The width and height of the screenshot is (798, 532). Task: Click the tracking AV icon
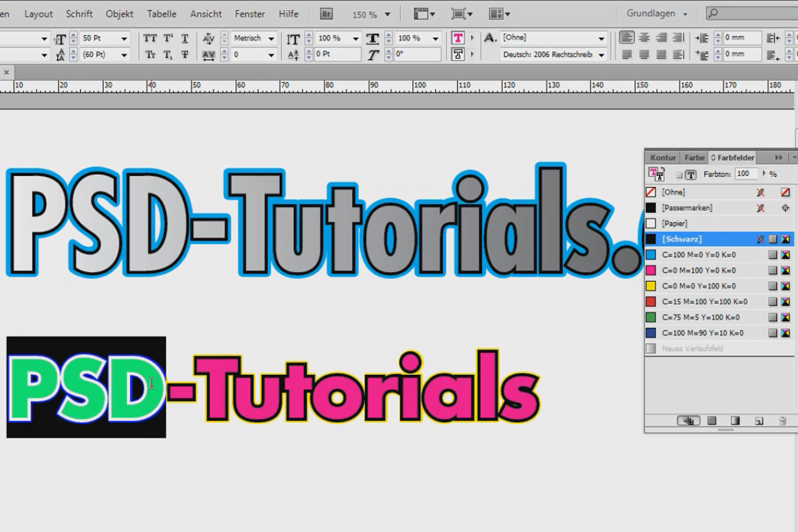tap(209, 55)
